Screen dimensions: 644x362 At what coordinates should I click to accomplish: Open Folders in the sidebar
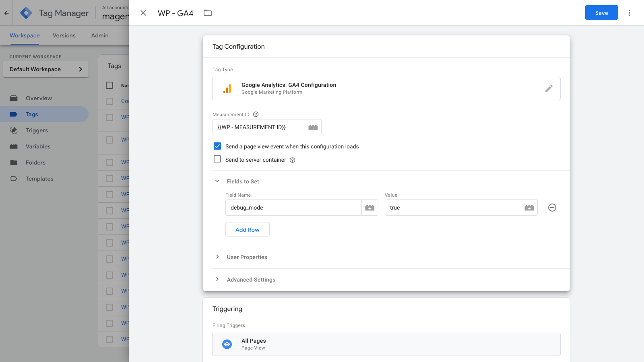(44, 162)
